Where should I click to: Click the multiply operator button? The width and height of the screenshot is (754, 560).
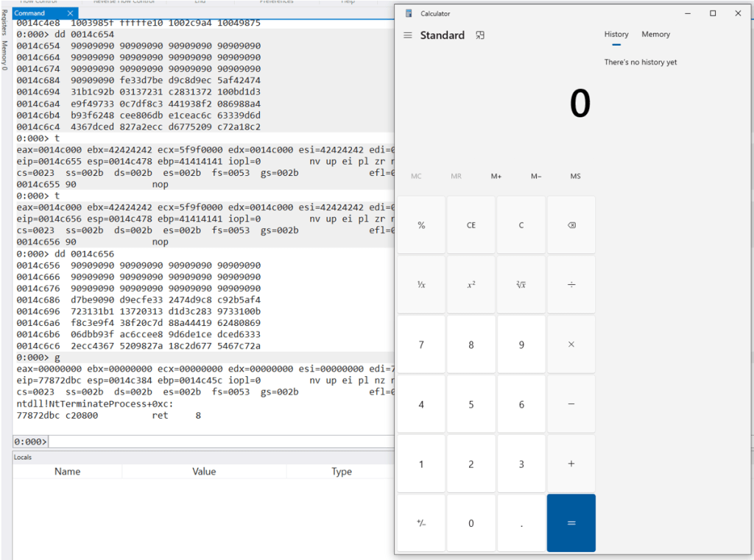coord(571,344)
